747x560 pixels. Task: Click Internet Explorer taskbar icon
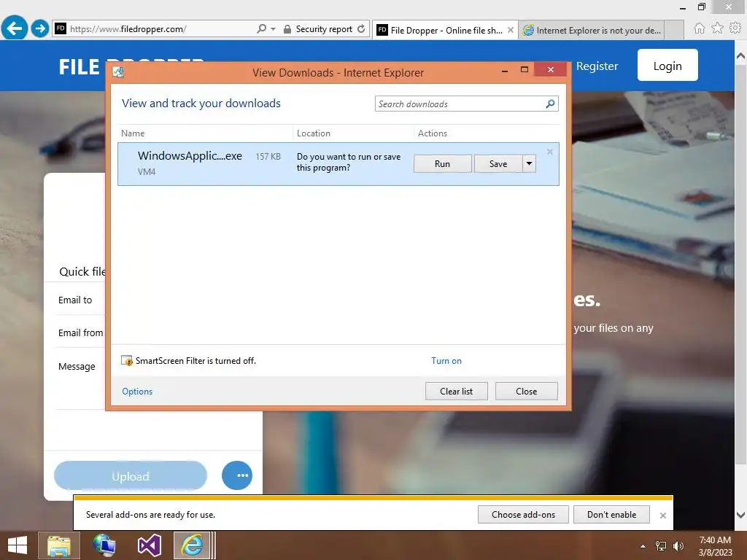[x=192, y=545]
